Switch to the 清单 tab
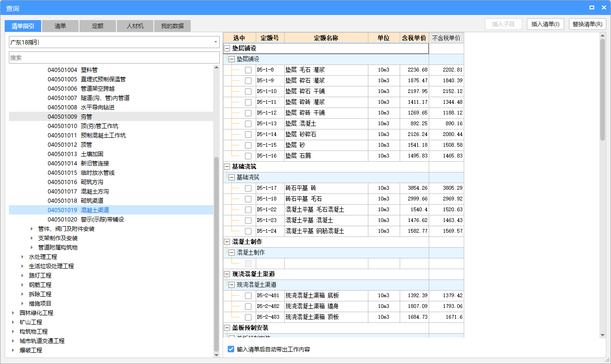 pyautogui.click(x=60, y=26)
